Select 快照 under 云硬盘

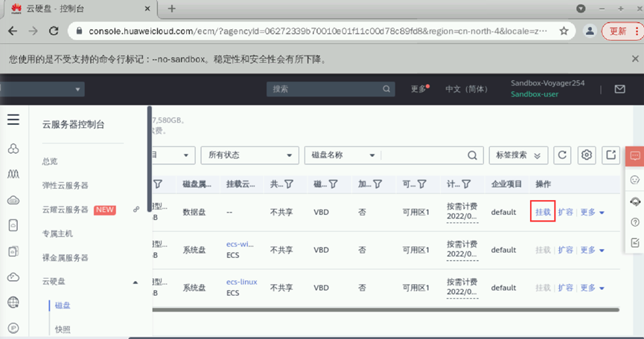[63, 329]
